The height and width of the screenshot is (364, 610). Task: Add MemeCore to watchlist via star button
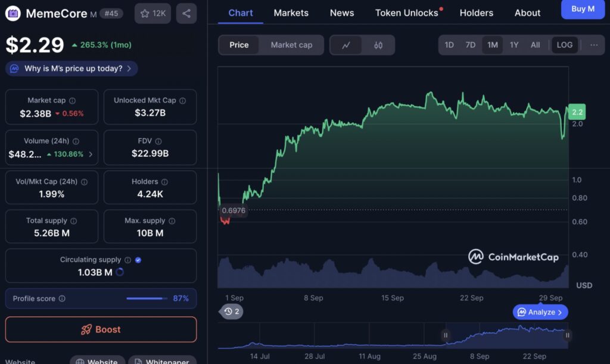point(152,13)
